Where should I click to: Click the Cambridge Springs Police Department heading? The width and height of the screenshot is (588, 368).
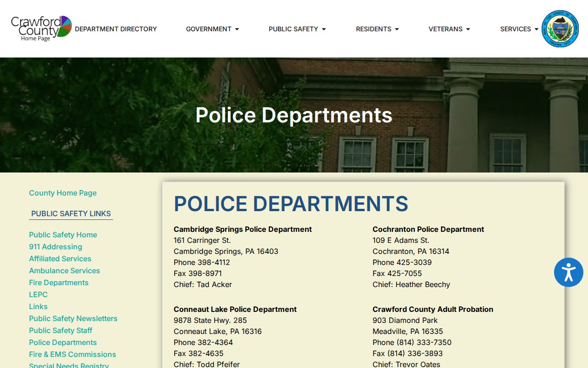[243, 229]
